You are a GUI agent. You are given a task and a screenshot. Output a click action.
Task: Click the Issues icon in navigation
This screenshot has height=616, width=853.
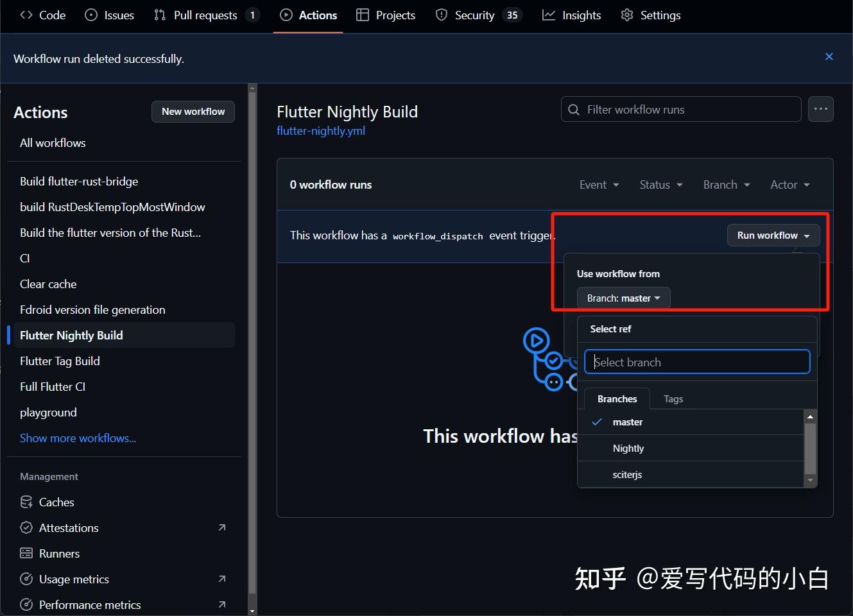(90, 15)
